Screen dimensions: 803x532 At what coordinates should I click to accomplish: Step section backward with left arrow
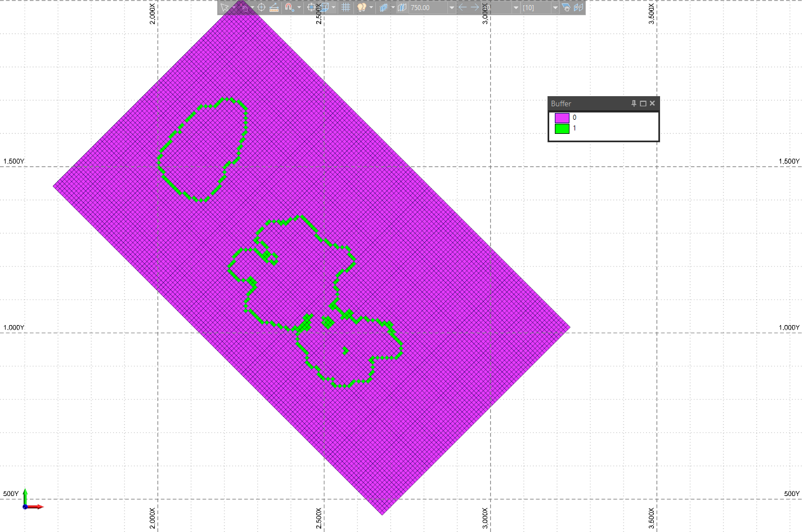click(x=463, y=7)
